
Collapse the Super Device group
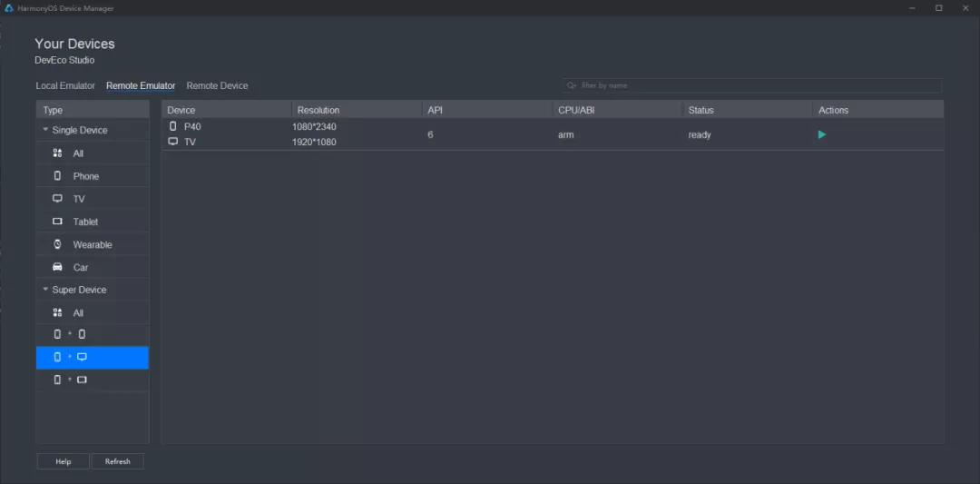pyautogui.click(x=45, y=290)
